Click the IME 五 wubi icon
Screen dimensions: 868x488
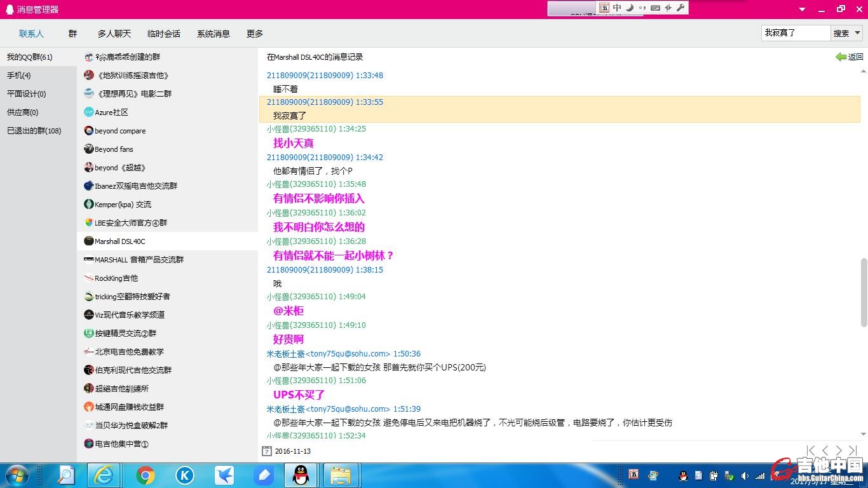[604, 8]
